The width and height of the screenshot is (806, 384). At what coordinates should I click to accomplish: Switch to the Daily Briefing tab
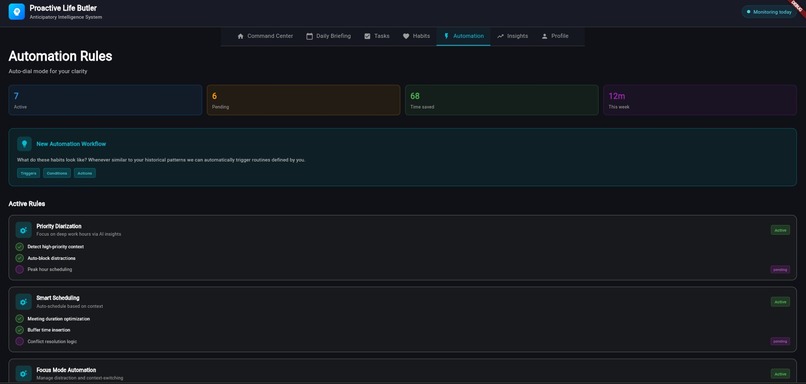(328, 36)
